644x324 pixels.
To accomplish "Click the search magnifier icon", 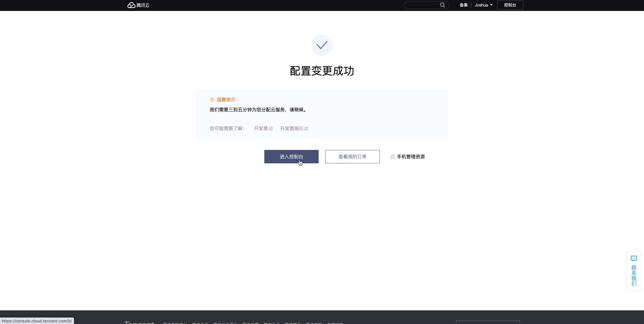I will coord(442,5).
